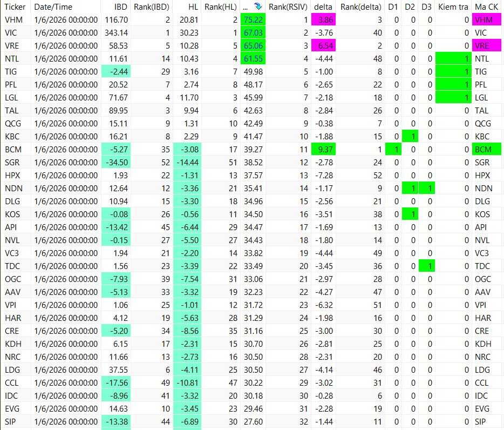Image resolution: width=504 pixels, height=430 pixels.
Task: Click the D2 column header
Action: pyautogui.click(x=410, y=7)
